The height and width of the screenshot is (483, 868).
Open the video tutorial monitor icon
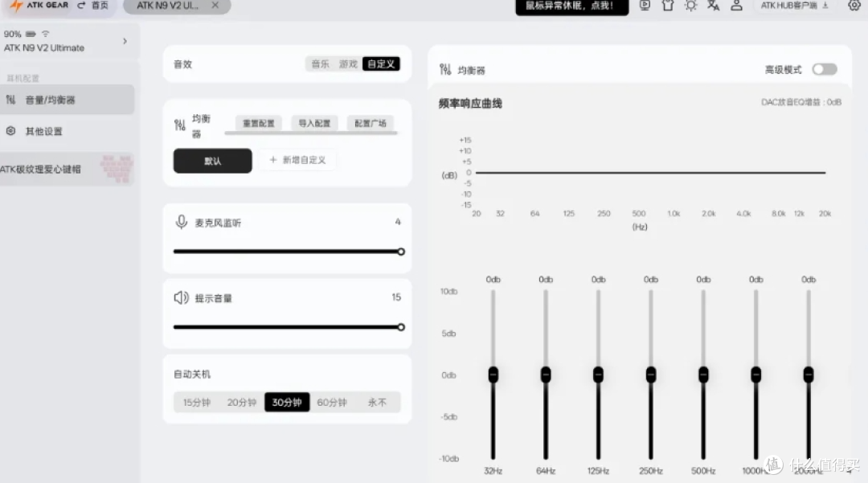point(645,6)
